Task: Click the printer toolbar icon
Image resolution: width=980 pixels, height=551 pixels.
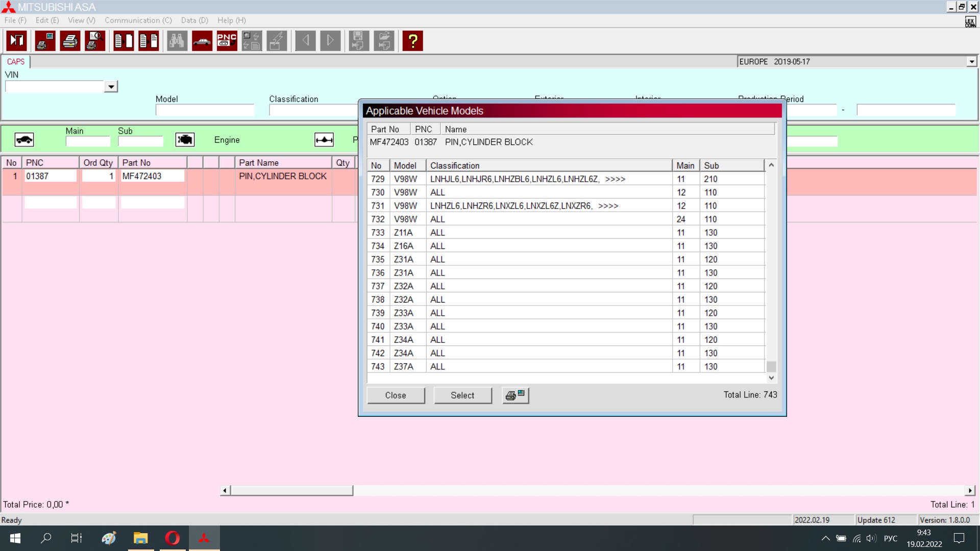Action: point(70,41)
